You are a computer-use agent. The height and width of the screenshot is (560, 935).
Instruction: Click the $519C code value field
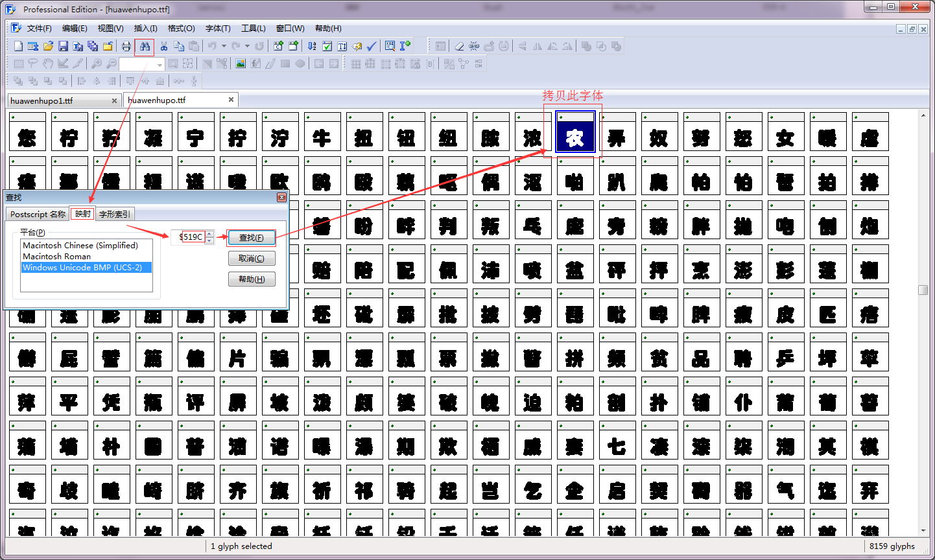(x=189, y=237)
